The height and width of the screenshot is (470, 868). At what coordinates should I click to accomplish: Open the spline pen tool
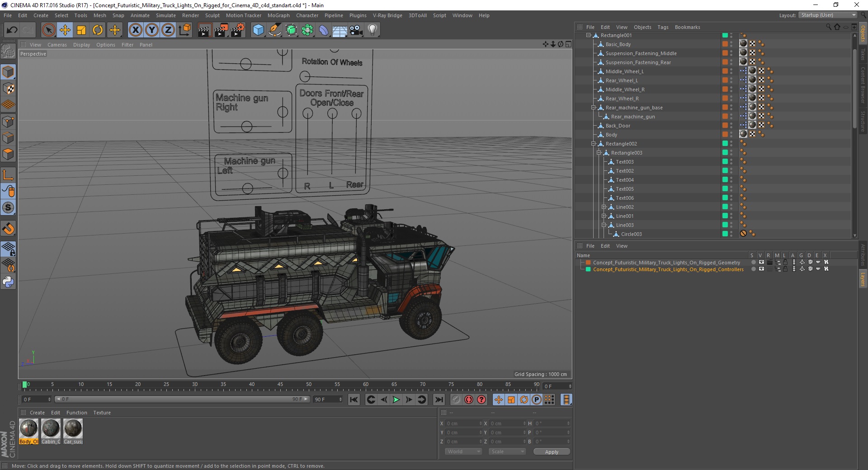pyautogui.click(x=274, y=30)
